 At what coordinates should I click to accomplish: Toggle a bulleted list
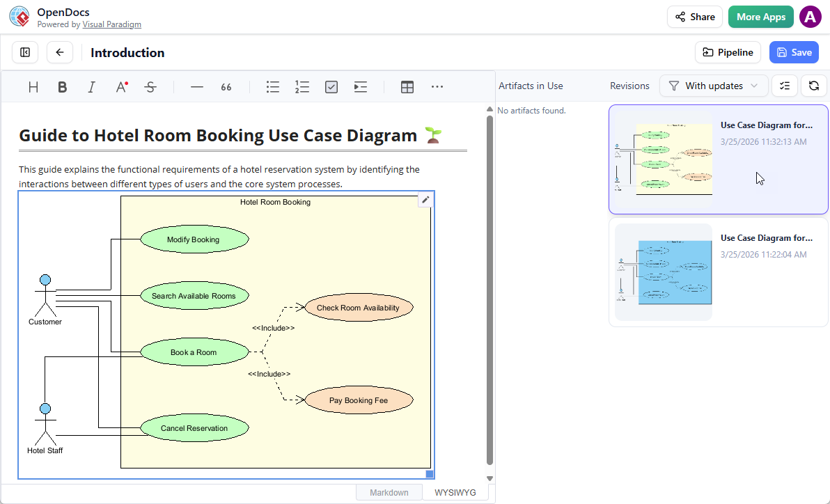point(272,86)
